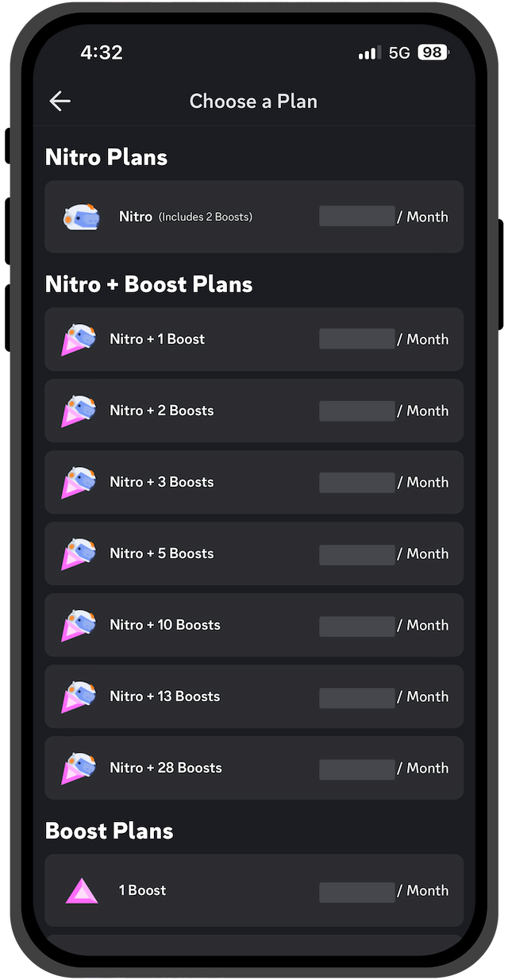Tap the pink boost gem beside 1 Boost

[82, 891]
